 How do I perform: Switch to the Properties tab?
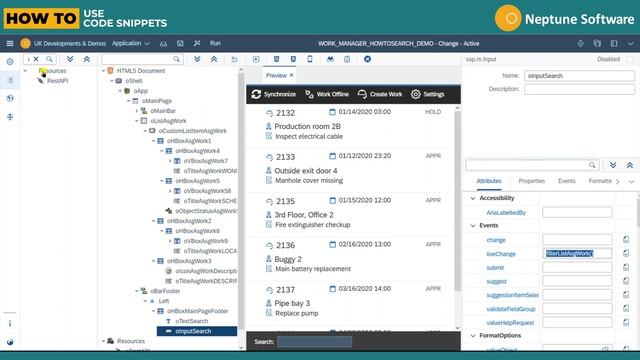[531, 181]
